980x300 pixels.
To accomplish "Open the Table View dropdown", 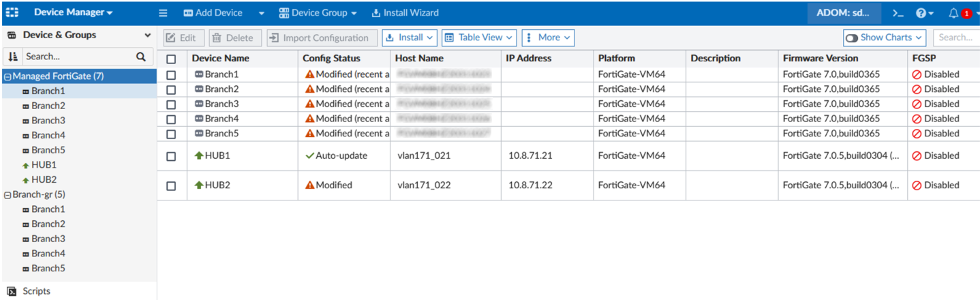I will point(478,37).
